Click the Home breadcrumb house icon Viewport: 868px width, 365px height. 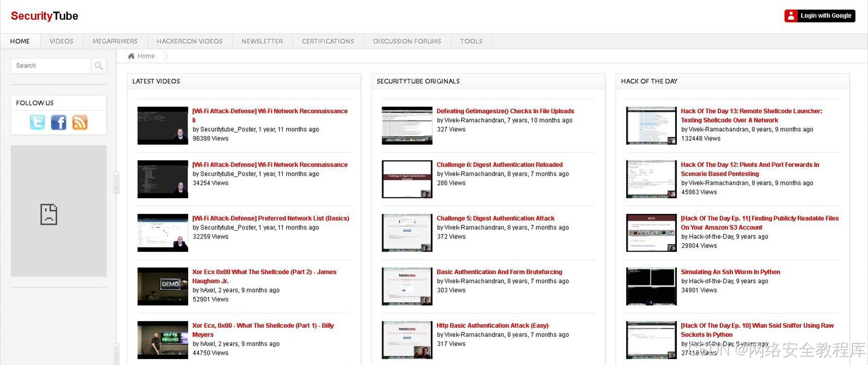click(x=131, y=56)
